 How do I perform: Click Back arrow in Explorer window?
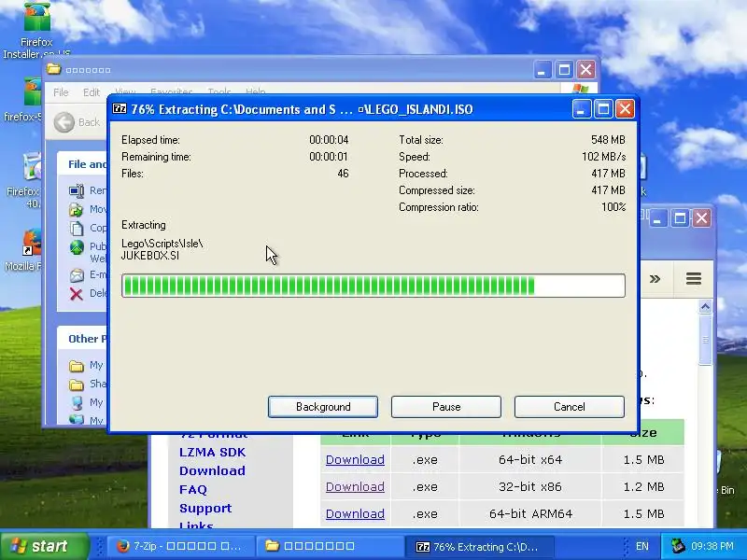pyautogui.click(x=63, y=122)
